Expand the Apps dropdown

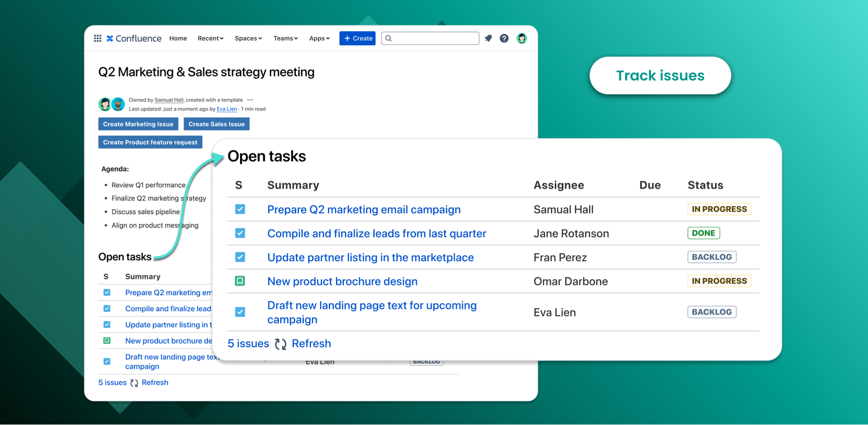pos(319,38)
